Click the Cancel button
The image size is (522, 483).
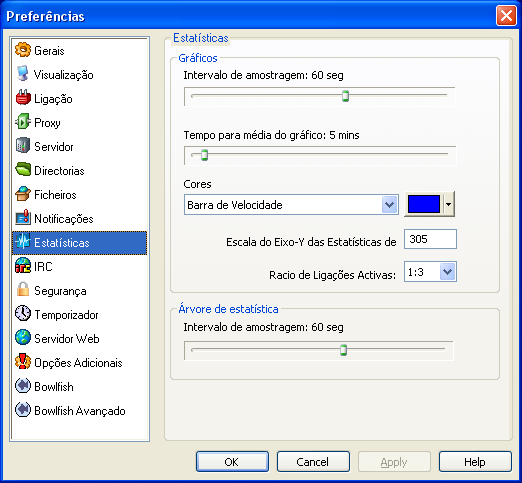click(313, 462)
